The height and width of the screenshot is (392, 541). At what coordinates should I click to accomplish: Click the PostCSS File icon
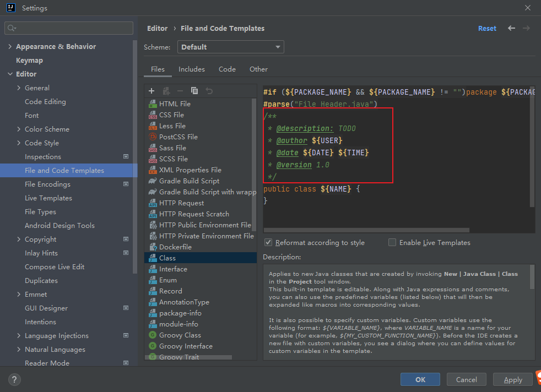pos(153,137)
